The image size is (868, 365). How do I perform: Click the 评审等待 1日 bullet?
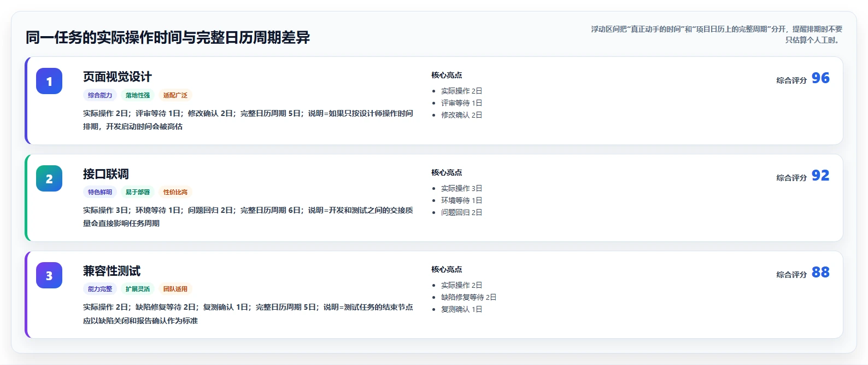pyautogui.click(x=461, y=103)
